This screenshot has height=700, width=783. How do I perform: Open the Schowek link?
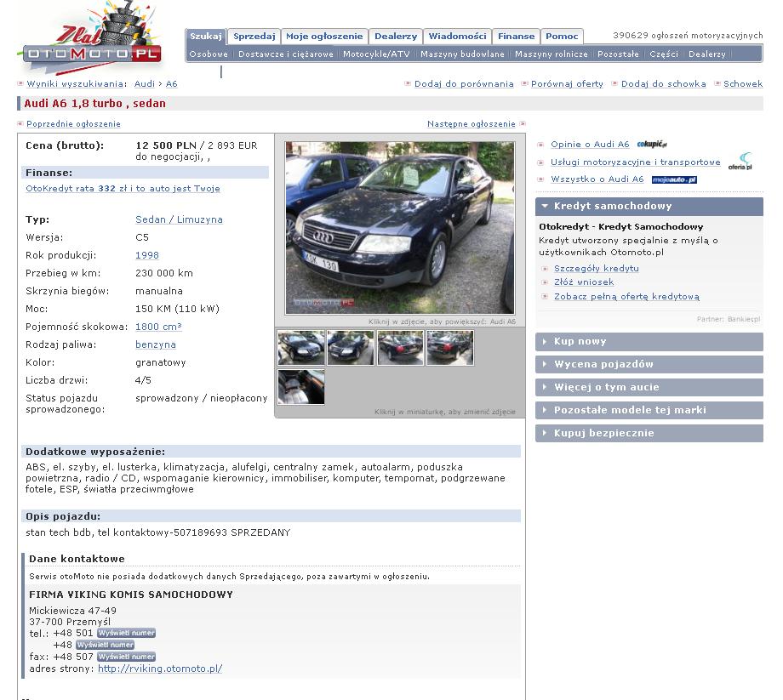pos(743,84)
